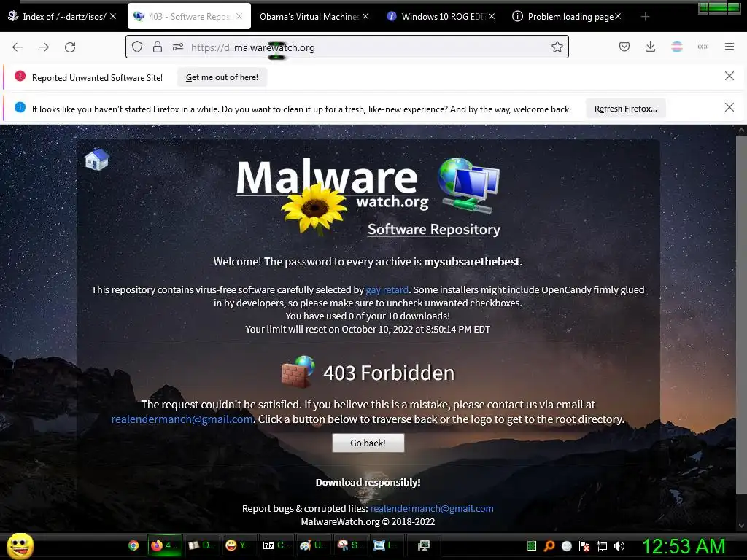Click the house home icon on the page
Screen dimensions: 747x560
click(x=97, y=158)
